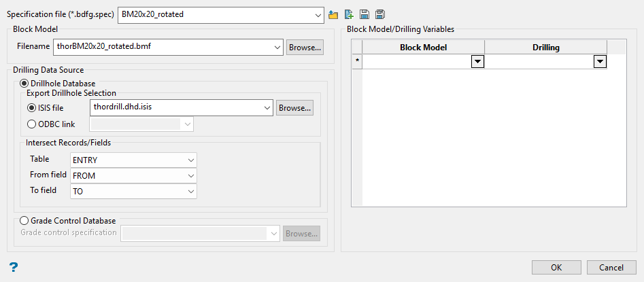Open help with the question mark icon

14,267
